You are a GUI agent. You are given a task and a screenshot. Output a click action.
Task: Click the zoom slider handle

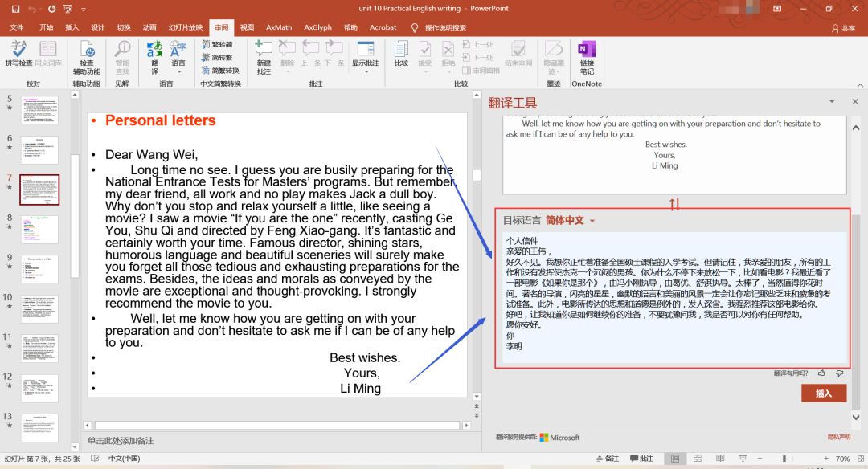click(784, 459)
